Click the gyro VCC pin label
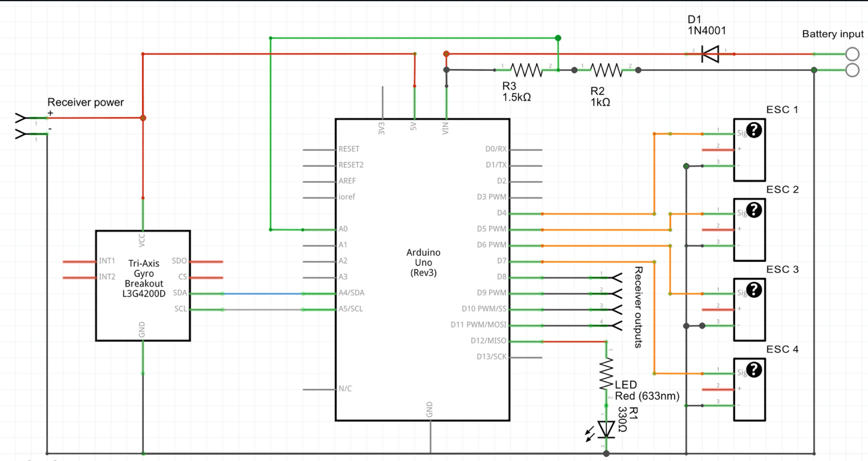This screenshot has width=868, height=461. click(142, 240)
